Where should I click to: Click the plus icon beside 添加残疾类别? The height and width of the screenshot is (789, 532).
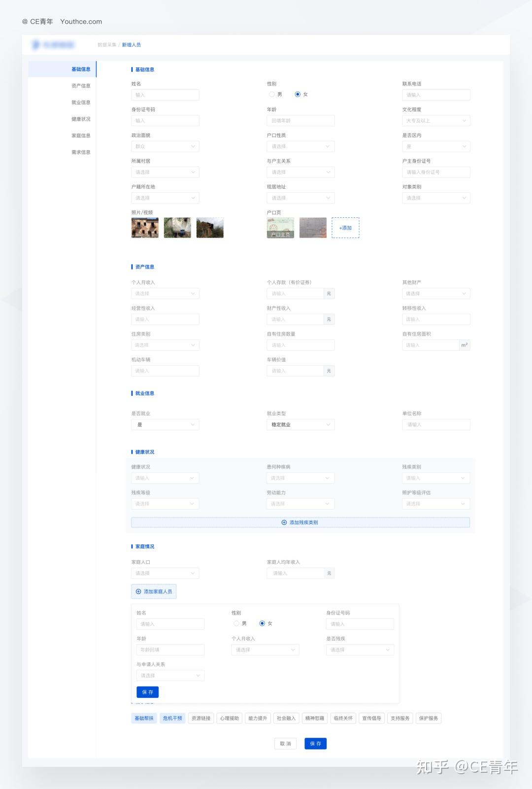coord(284,522)
